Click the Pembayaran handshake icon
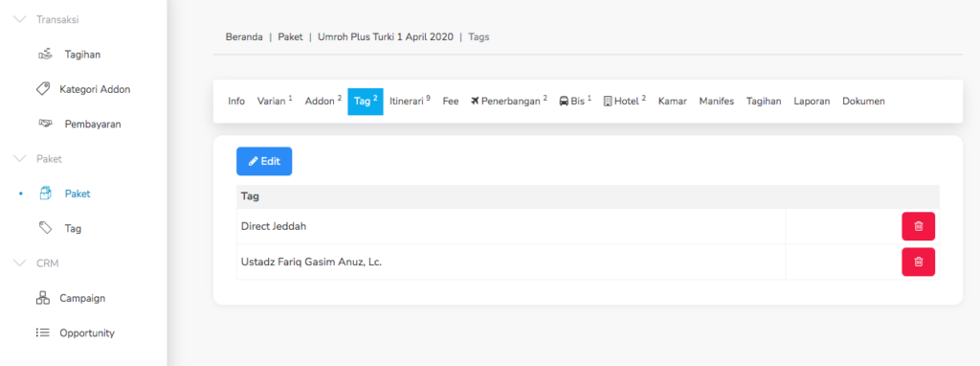The height and width of the screenshot is (366, 980). pos(45,124)
